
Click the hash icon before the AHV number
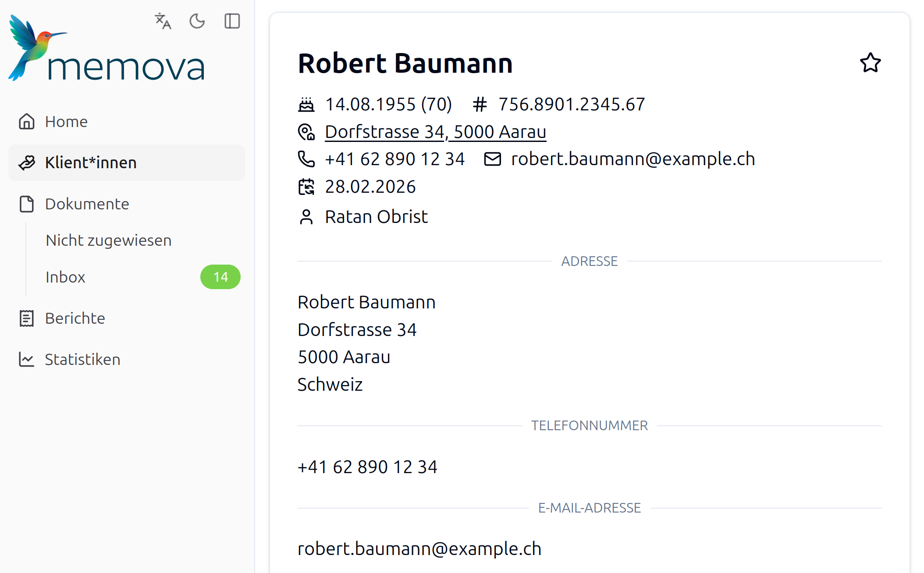point(480,104)
